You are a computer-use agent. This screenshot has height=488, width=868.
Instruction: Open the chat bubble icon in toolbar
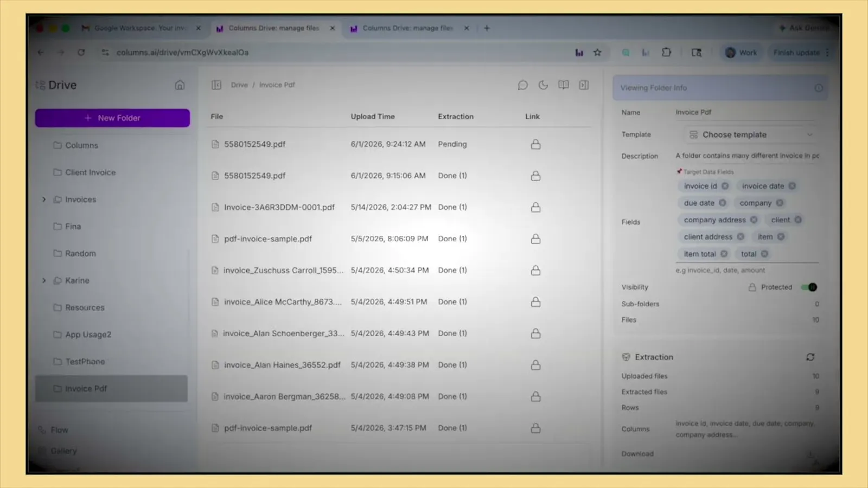(x=522, y=85)
